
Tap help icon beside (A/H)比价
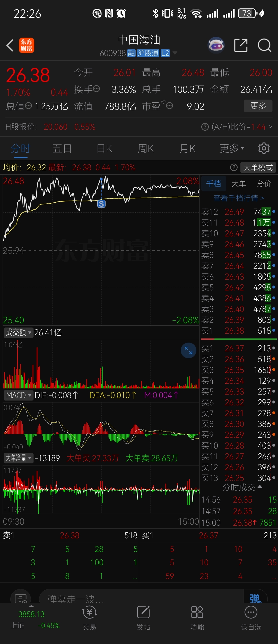point(205,127)
